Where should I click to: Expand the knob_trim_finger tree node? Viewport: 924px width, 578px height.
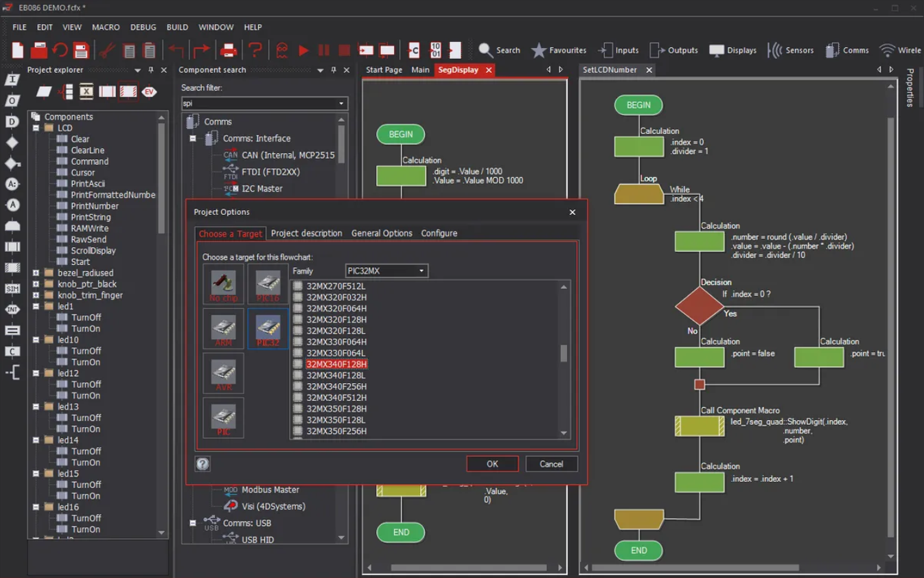[x=36, y=295]
